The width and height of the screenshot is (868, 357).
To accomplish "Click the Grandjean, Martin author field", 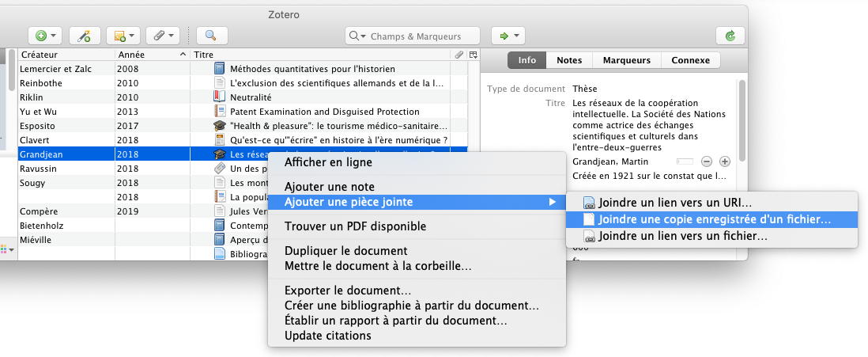I will coord(610,161).
